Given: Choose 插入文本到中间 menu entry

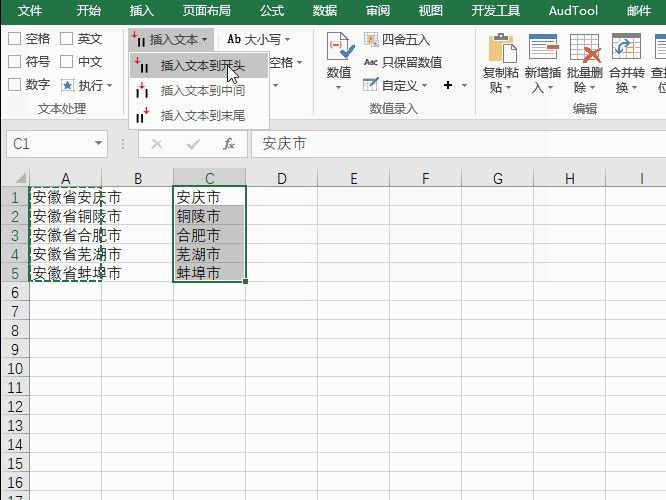Looking at the screenshot, I should (x=199, y=90).
